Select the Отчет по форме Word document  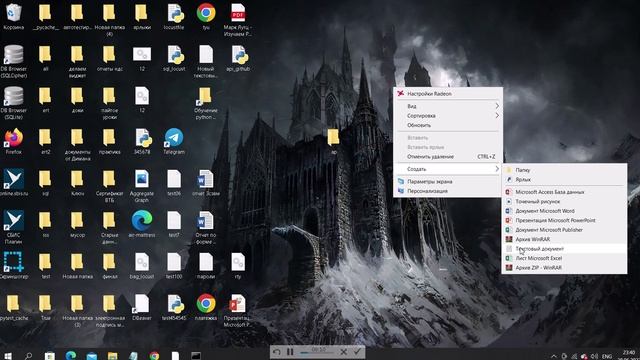206,227
